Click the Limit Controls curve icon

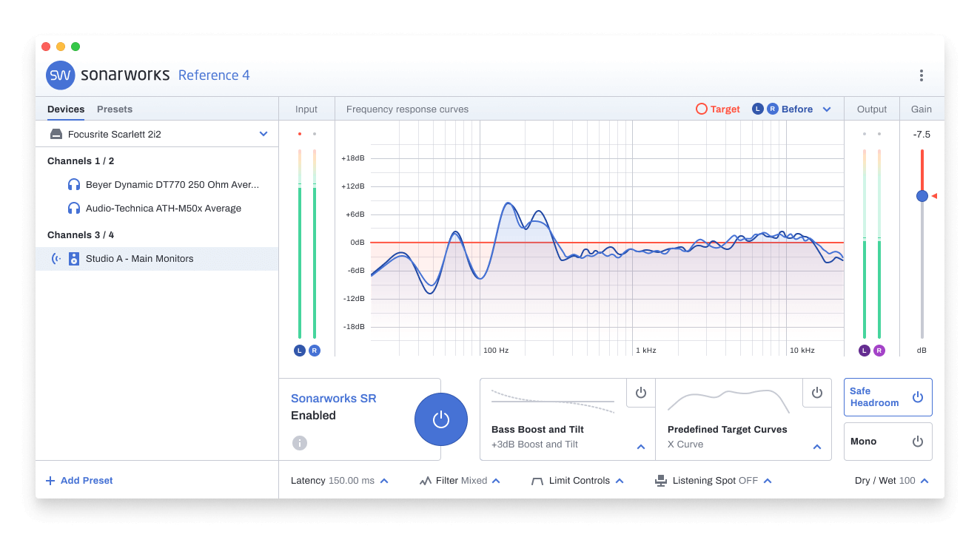coord(537,481)
